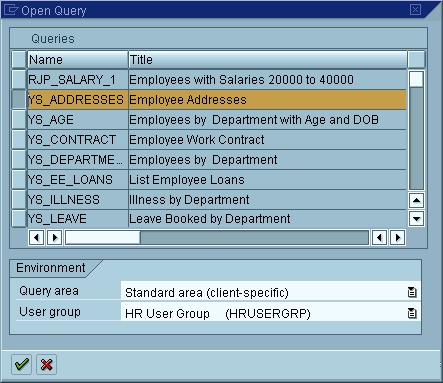Click the table select-all corner button
Image resolution: width=443 pixels, height=383 pixels.
click(19, 59)
